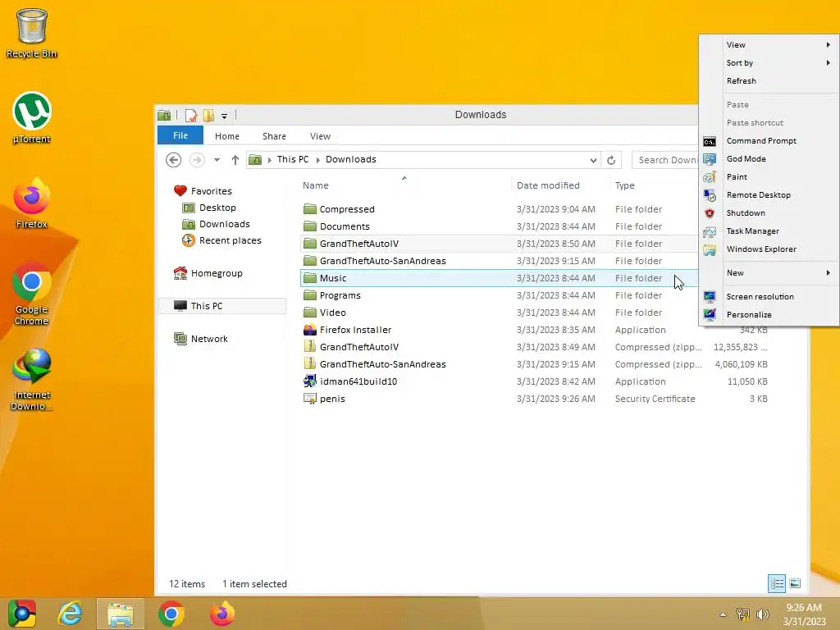Open Screen resolution from the context menu
Image resolution: width=840 pixels, height=630 pixels.
coord(769,296)
